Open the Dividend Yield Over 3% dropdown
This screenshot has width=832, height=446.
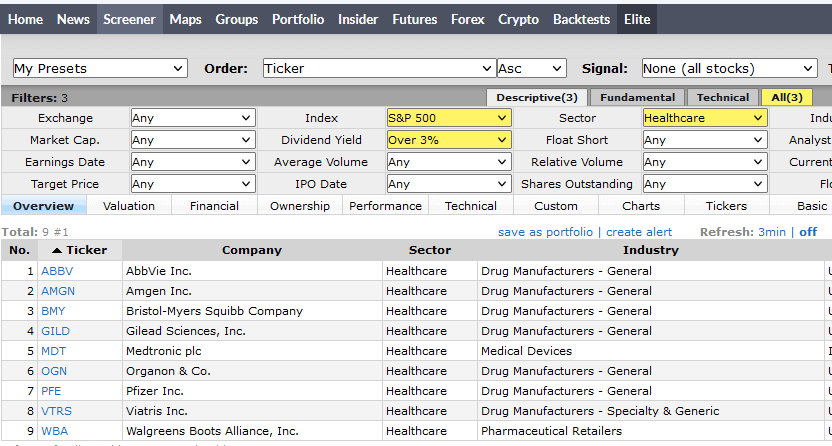pos(449,140)
